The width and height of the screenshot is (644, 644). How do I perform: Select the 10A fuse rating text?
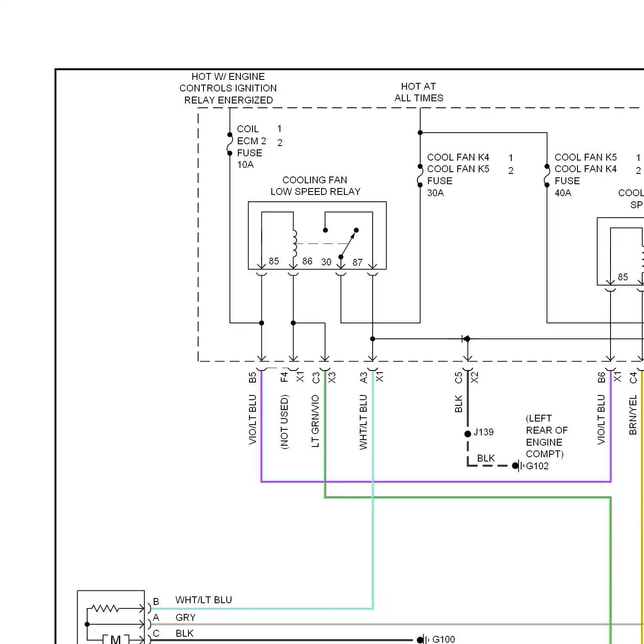coord(245,165)
